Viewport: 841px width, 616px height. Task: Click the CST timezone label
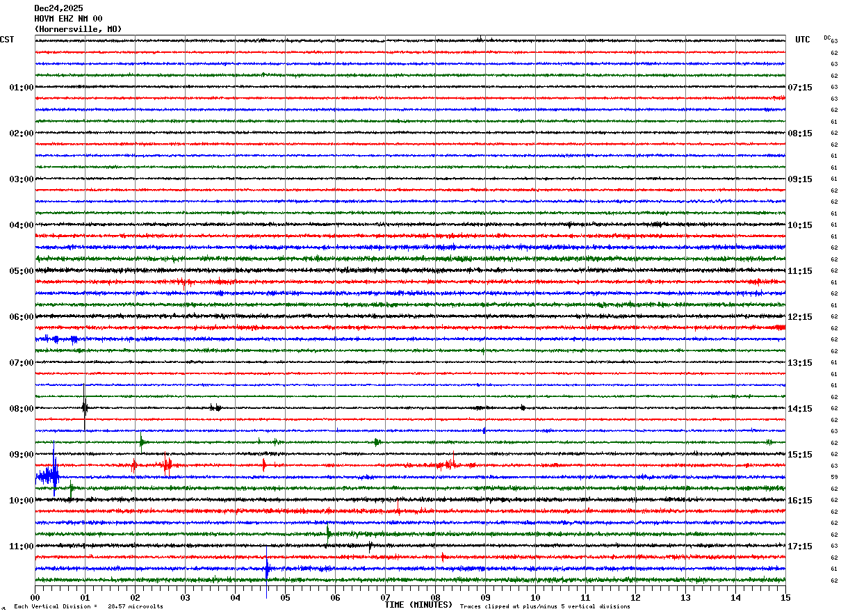pos(7,40)
